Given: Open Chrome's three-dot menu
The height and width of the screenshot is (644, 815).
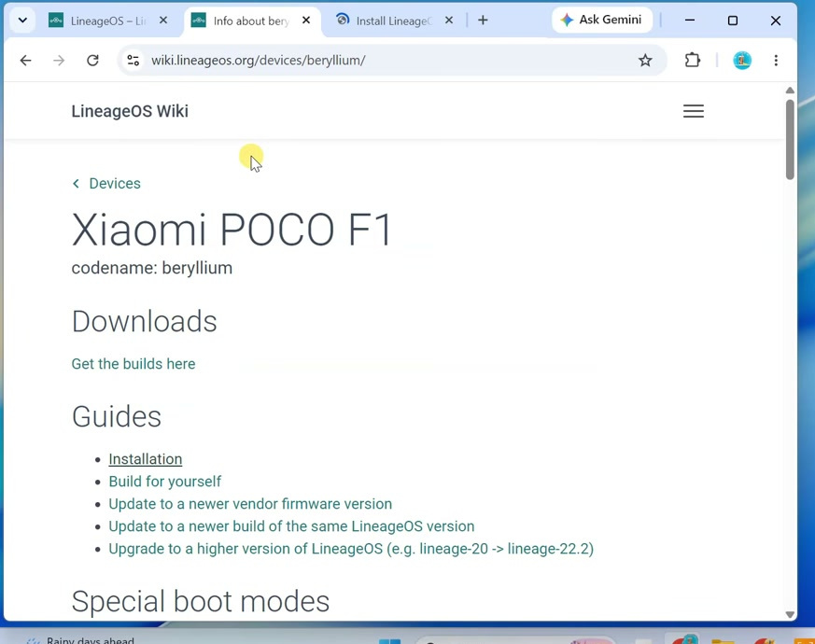Looking at the screenshot, I should coord(776,61).
